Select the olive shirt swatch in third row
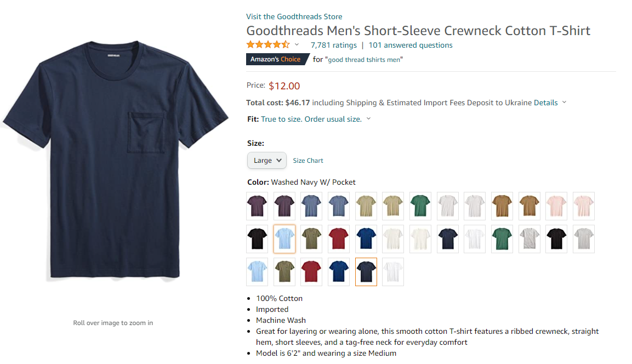 284,272
